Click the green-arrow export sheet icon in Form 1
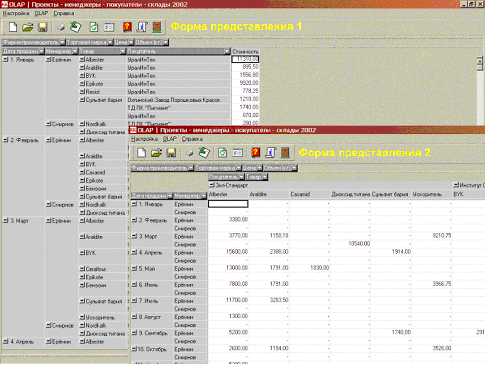Image resolution: width=486 pixels, height=365 pixels. [x=76, y=27]
